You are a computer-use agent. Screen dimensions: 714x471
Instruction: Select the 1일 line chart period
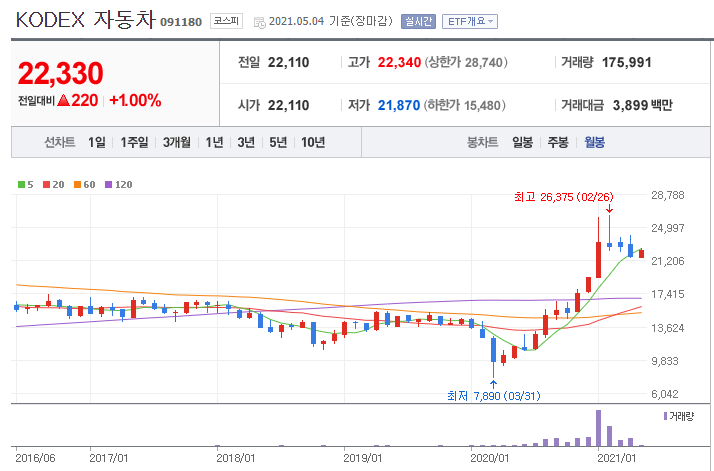pos(97,143)
